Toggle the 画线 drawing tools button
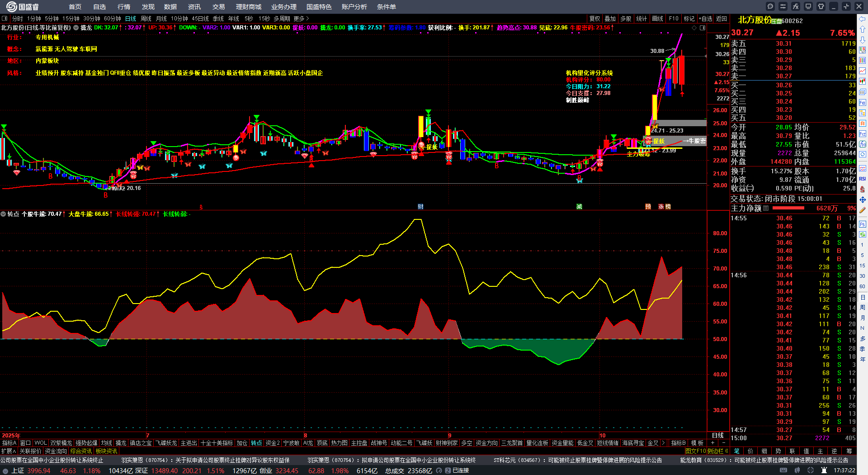Image resolution: width=868 pixels, height=475 pixels. point(657,19)
